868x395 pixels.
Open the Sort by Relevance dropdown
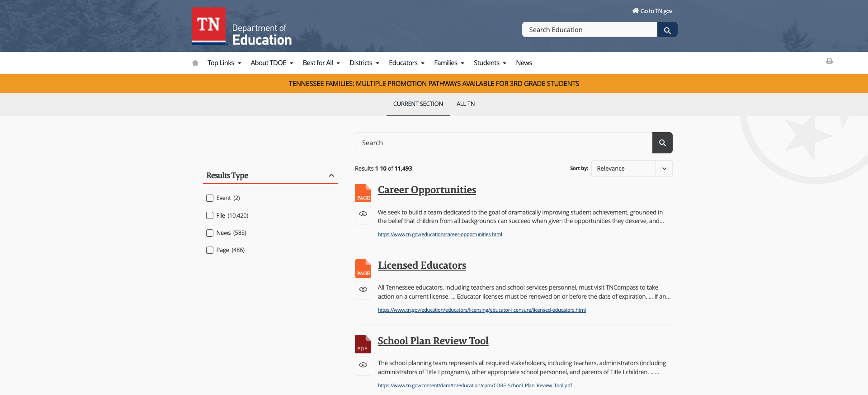[632, 169]
